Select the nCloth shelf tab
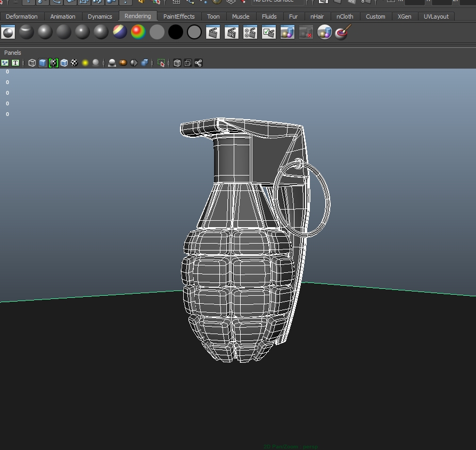Screen dimensions: 476x450 pos(345,16)
